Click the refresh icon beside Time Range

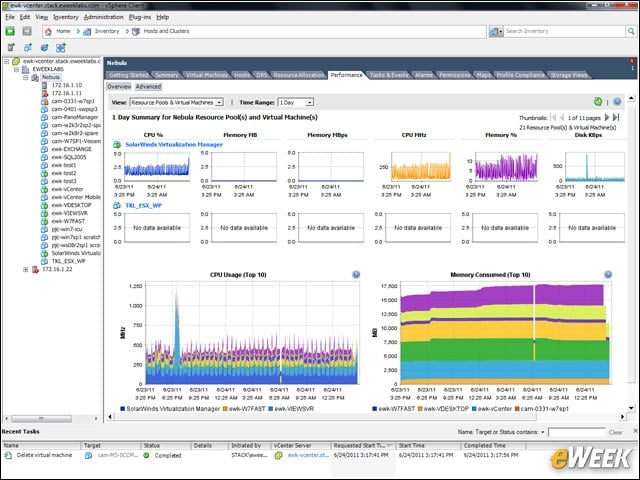pos(598,102)
